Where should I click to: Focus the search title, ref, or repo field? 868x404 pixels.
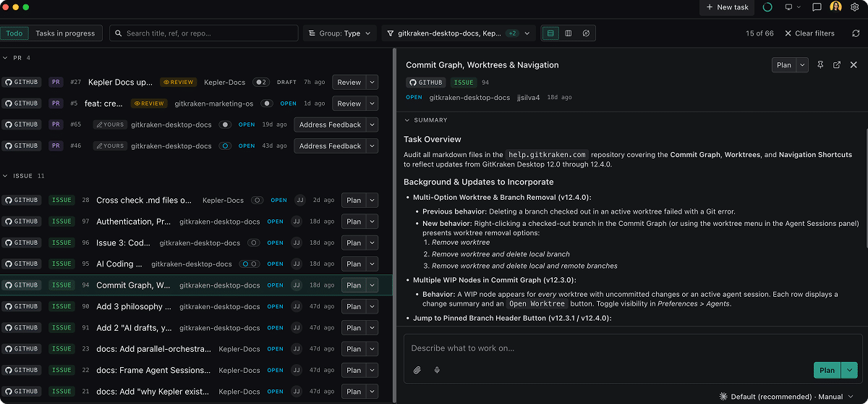coord(204,33)
